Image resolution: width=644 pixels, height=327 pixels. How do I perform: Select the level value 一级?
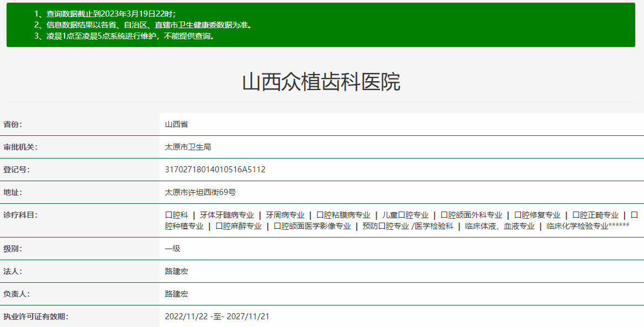[x=172, y=249]
